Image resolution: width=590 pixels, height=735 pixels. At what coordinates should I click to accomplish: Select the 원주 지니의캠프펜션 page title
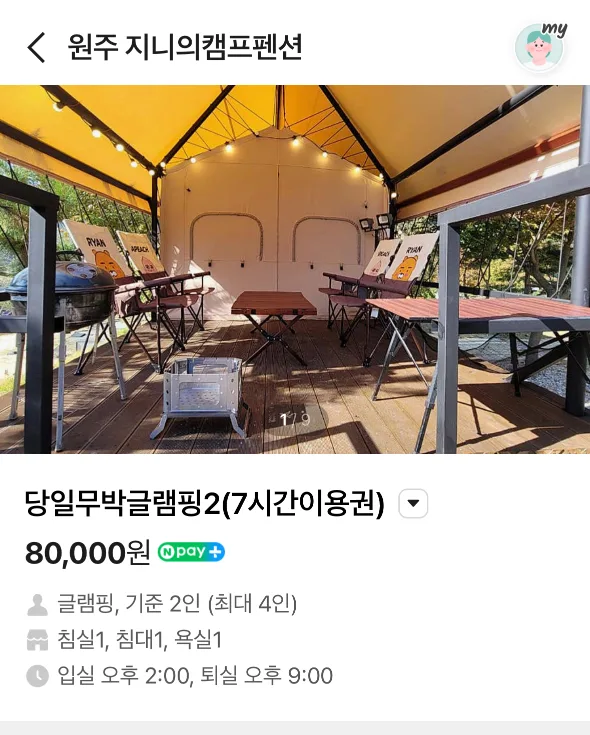tap(185, 46)
